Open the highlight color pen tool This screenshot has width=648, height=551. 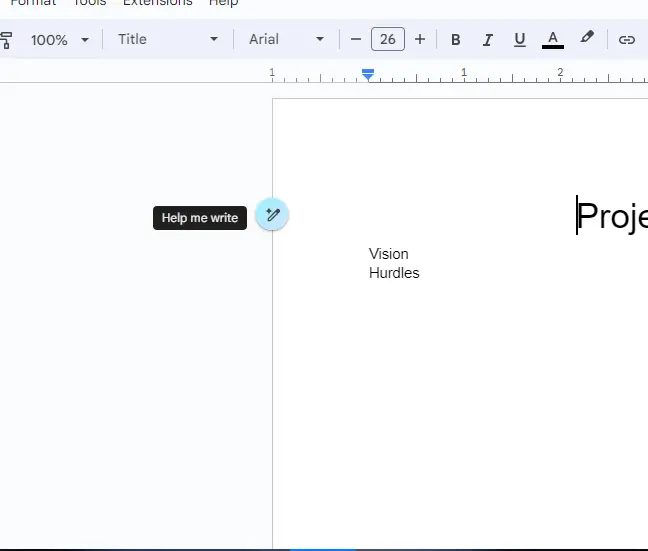coord(587,39)
